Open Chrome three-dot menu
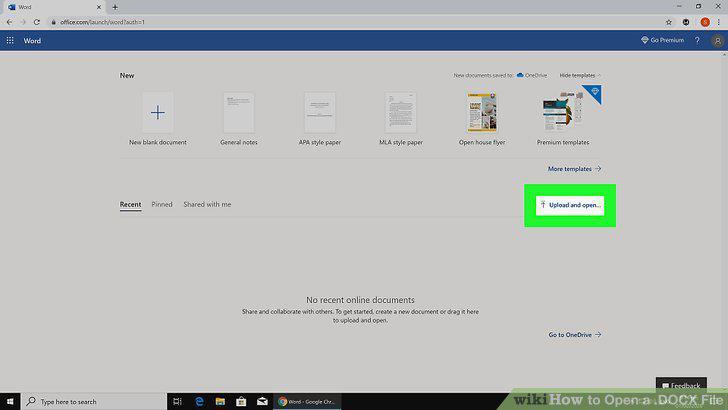 tap(718, 22)
